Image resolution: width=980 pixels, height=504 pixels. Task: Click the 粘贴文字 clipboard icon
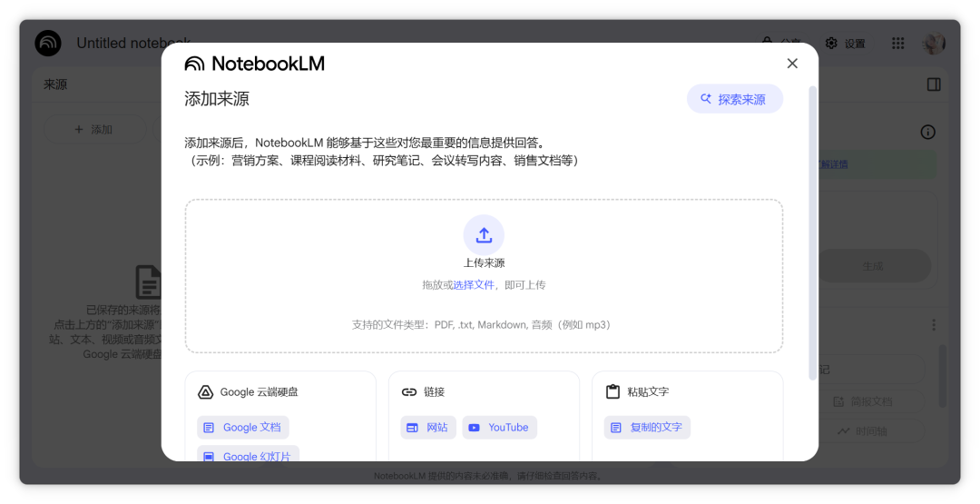click(612, 391)
